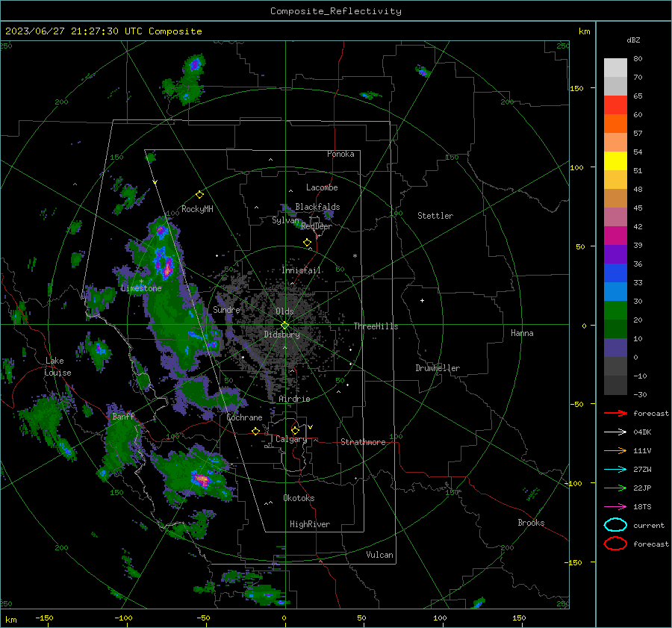
Task: Click the Lacombe city label
Action: coord(322,187)
